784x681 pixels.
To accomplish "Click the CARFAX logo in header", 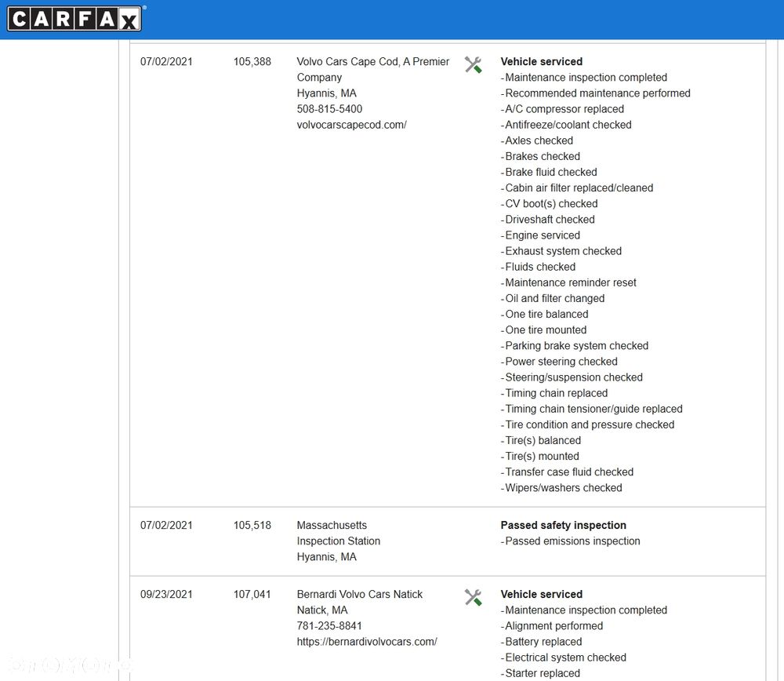I will click(74, 19).
